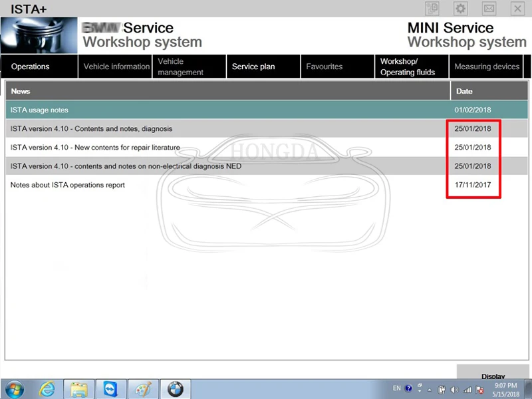
Task: Switch to Measuring devices tab
Action: (486, 66)
